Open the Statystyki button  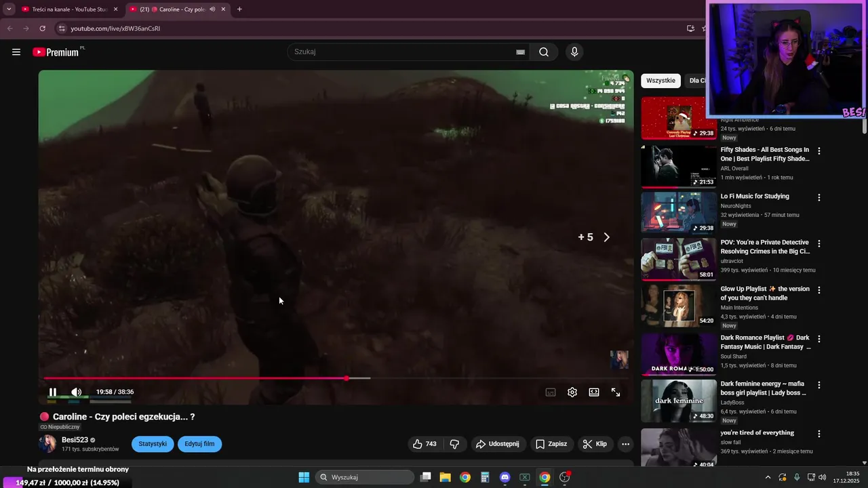[153, 444]
